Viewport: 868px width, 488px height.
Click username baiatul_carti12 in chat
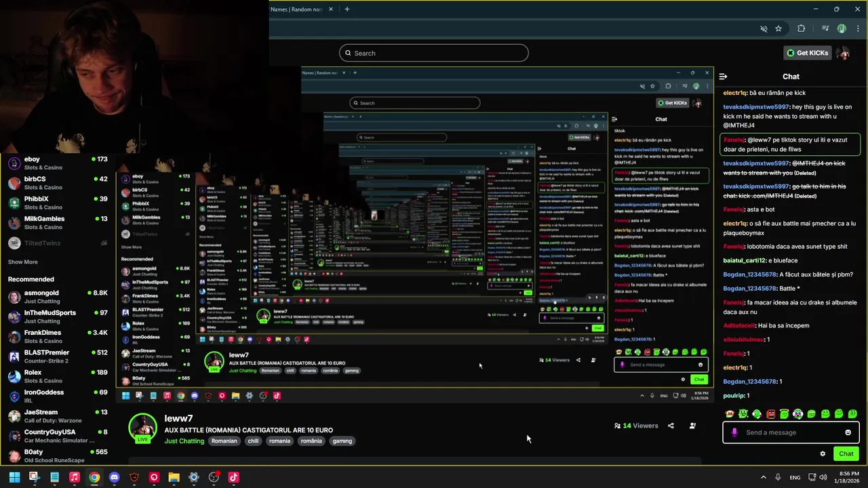(744, 260)
